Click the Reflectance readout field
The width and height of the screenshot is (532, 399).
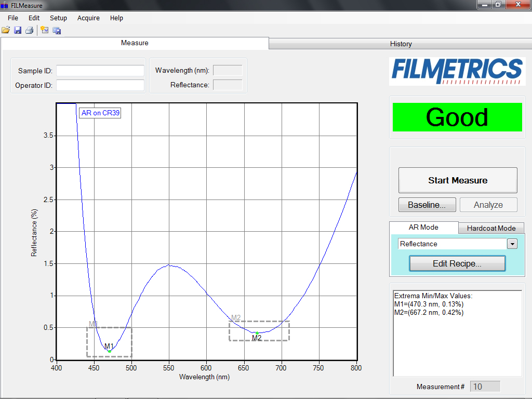point(228,85)
